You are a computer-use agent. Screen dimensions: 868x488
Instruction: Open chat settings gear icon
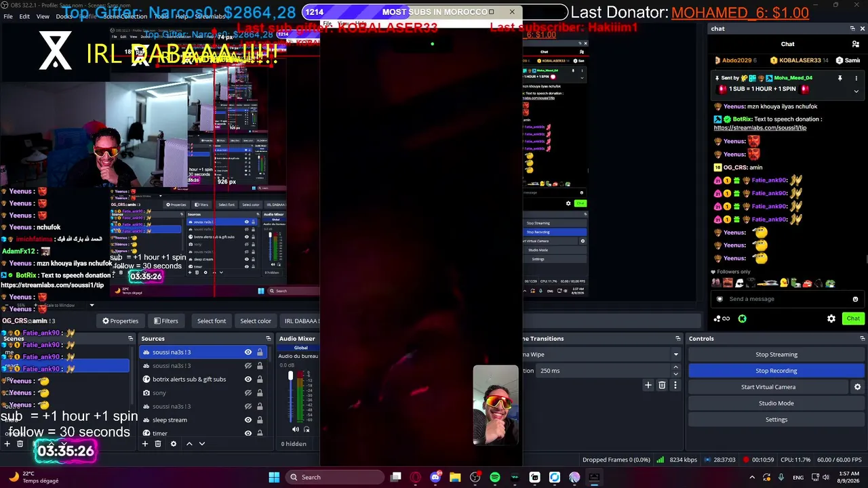pyautogui.click(x=831, y=319)
